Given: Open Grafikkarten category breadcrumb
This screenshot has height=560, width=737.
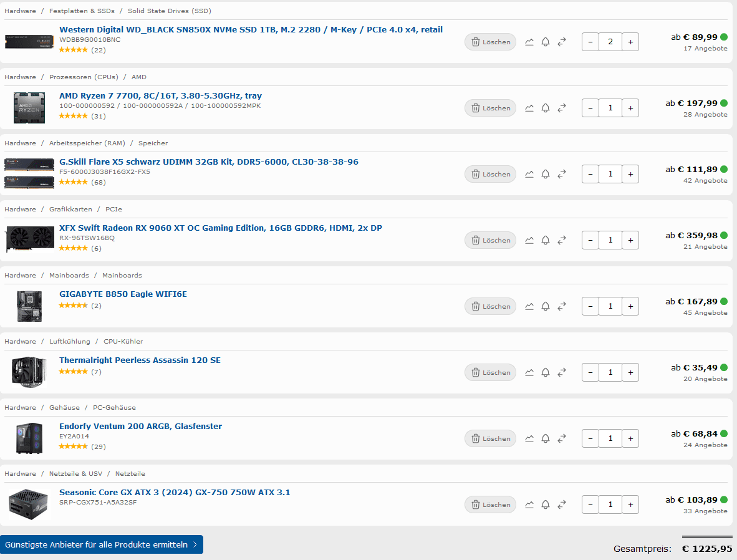Looking at the screenshot, I should [x=70, y=210].
